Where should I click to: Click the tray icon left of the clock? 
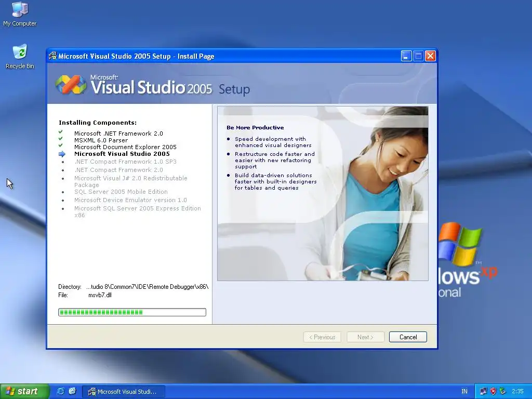503,391
